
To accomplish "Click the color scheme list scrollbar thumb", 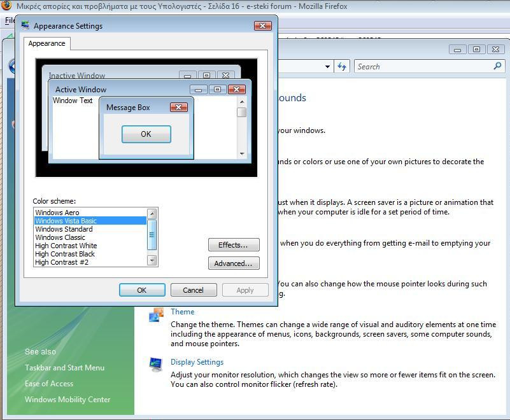I will tap(152, 235).
